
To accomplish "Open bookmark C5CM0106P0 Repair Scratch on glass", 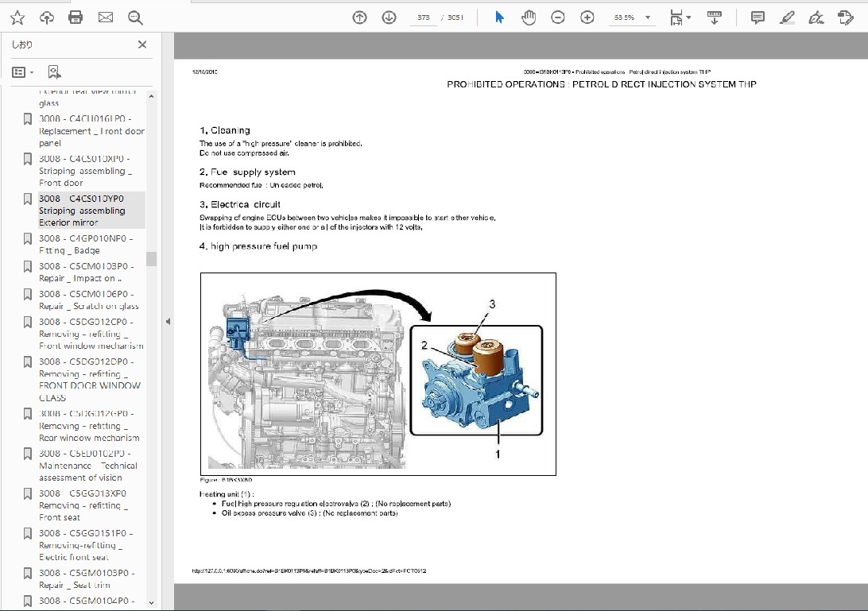I will 88,300.
